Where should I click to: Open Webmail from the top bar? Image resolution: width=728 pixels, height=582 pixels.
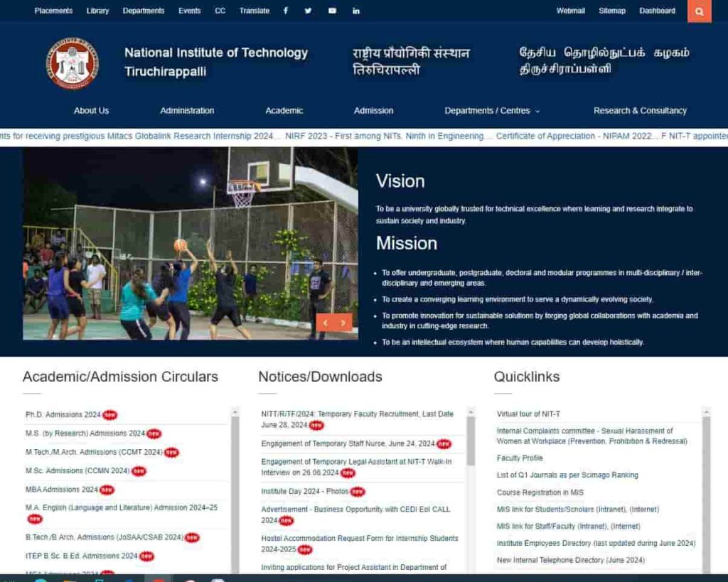(x=570, y=11)
